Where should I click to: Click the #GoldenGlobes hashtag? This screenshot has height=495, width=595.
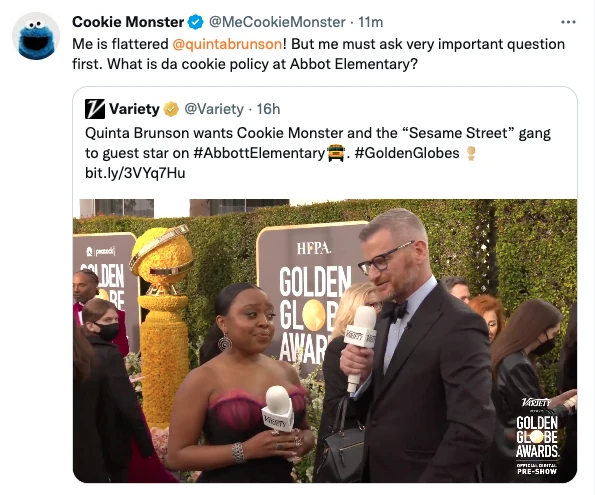407,153
